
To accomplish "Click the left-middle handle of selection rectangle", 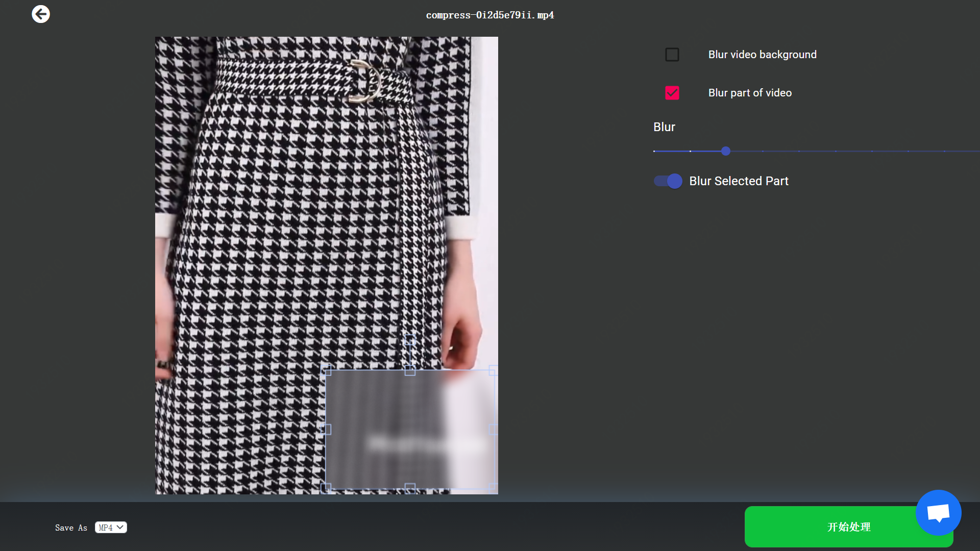I will [x=326, y=429].
